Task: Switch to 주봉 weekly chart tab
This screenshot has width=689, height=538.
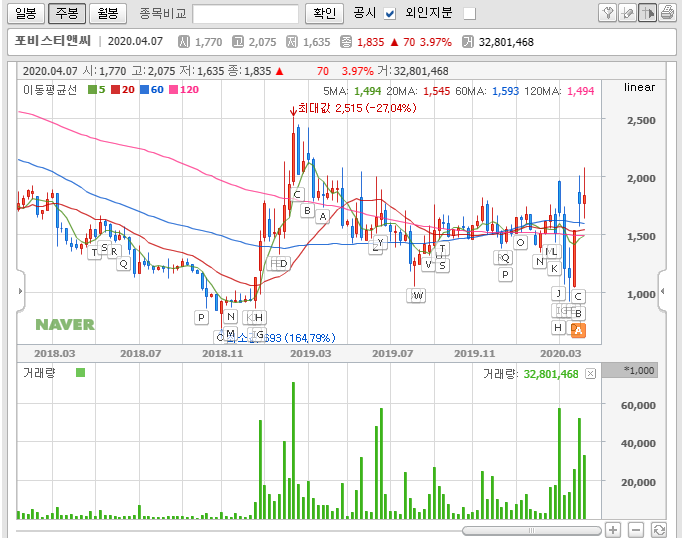Action: click(67, 14)
